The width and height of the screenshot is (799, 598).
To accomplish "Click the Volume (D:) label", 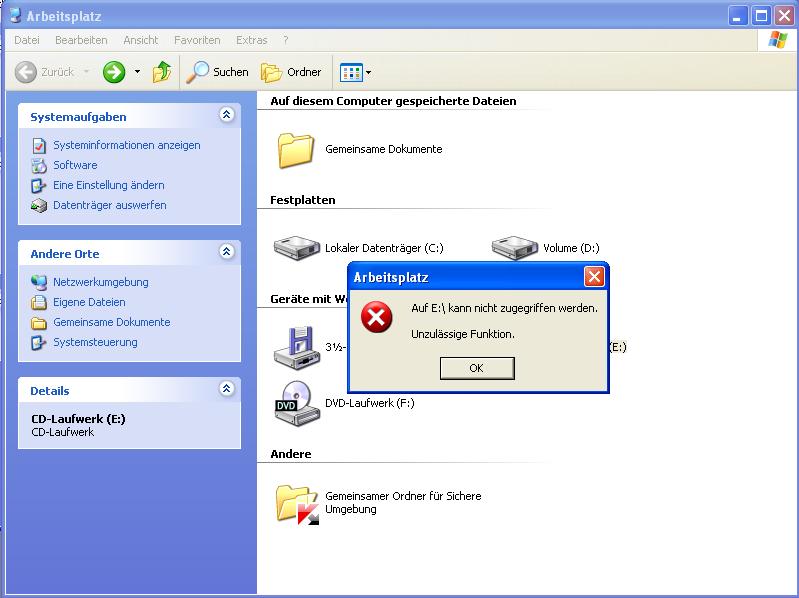I will pyautogui.click(x=571, y=248).
